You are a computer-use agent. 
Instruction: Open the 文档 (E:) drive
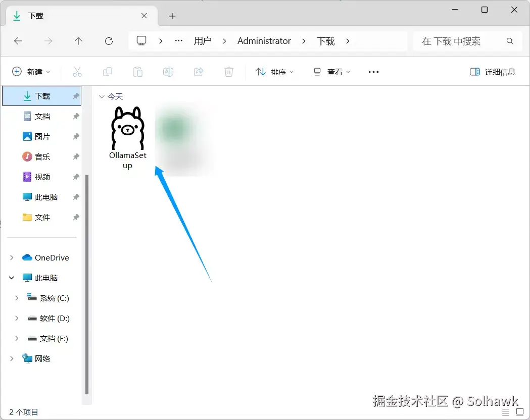click(x=47, y=339)
